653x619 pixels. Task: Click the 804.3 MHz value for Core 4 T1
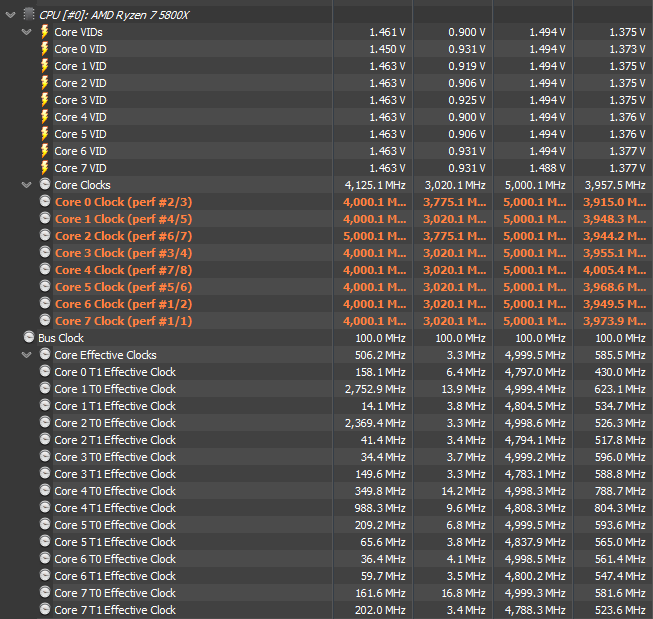point(620,508)
